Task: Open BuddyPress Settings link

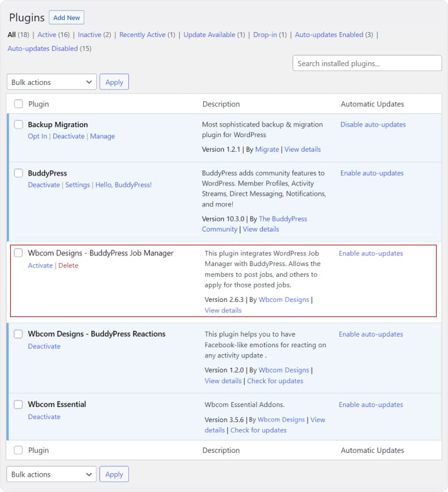Action: pyautogui.click(x=77, y=185)
